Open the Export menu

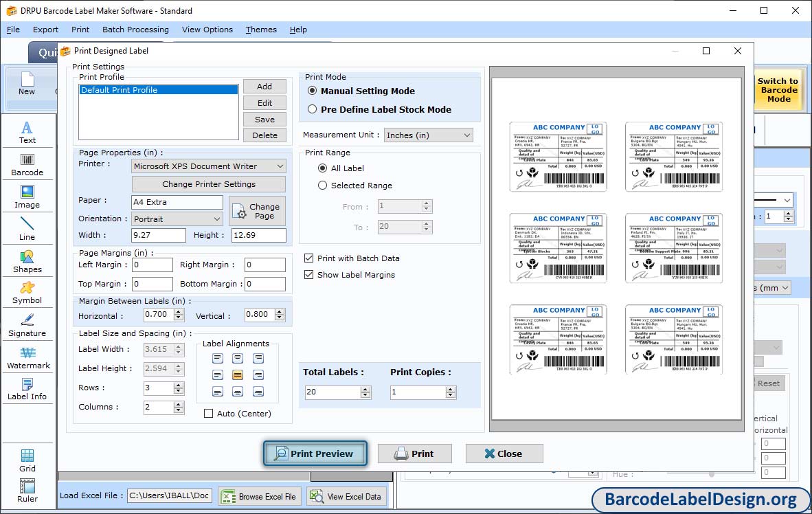click(45, 30)
